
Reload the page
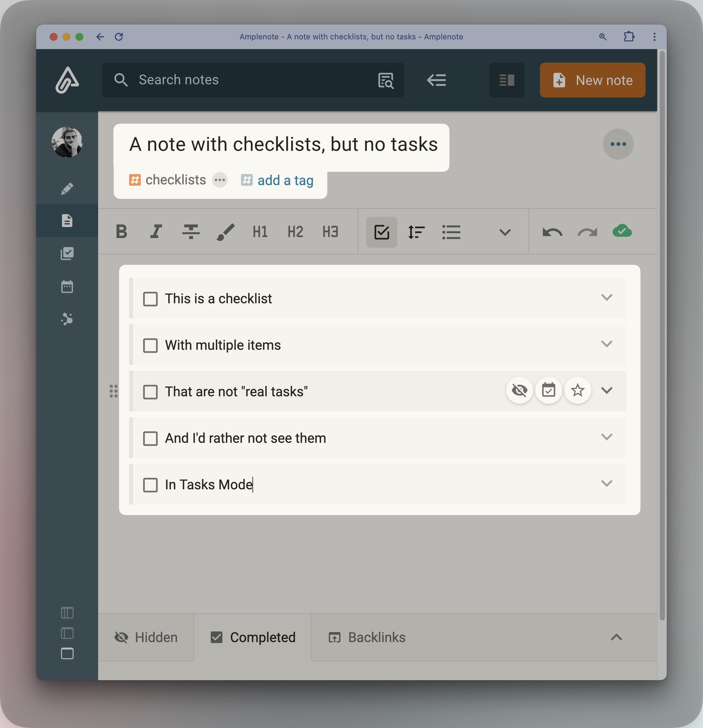point(119,37)
